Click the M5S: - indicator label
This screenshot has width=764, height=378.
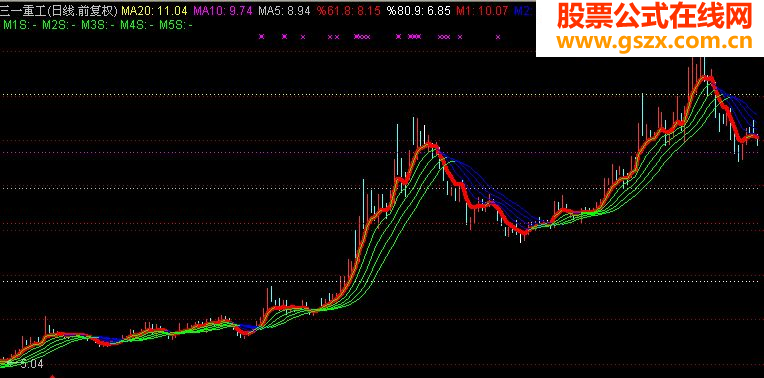click(176, 25)
